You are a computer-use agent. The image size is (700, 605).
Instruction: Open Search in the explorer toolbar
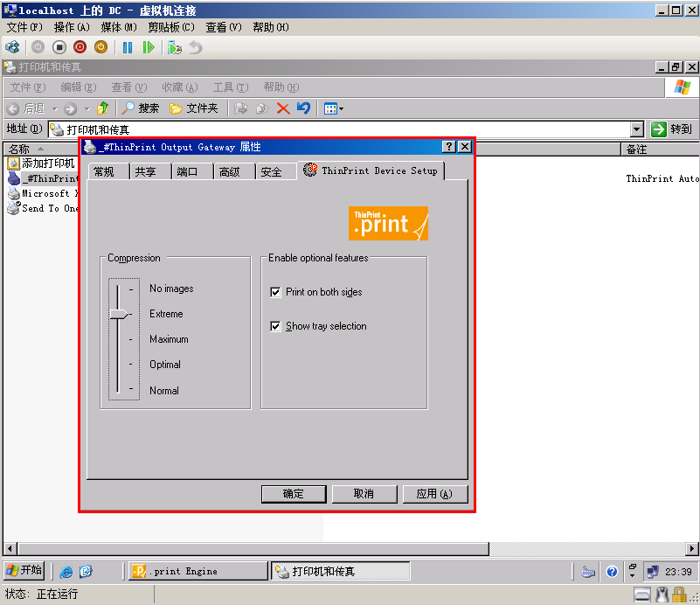141,108
